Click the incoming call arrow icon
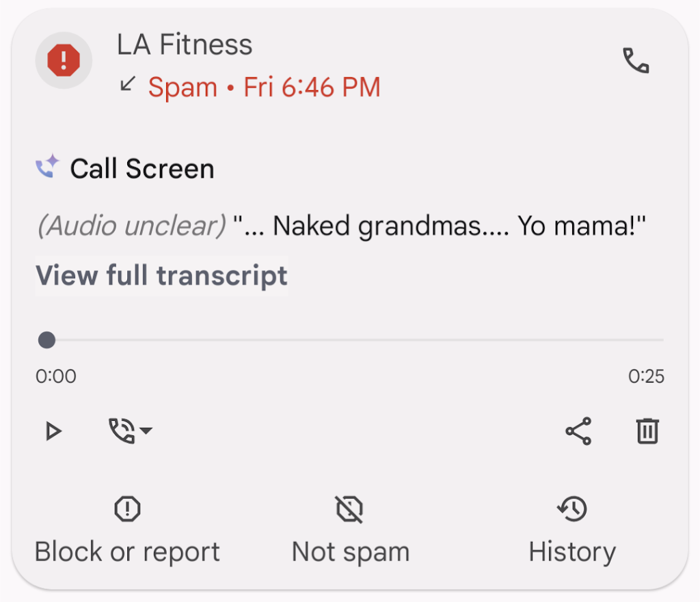 [x=127, y=85]
